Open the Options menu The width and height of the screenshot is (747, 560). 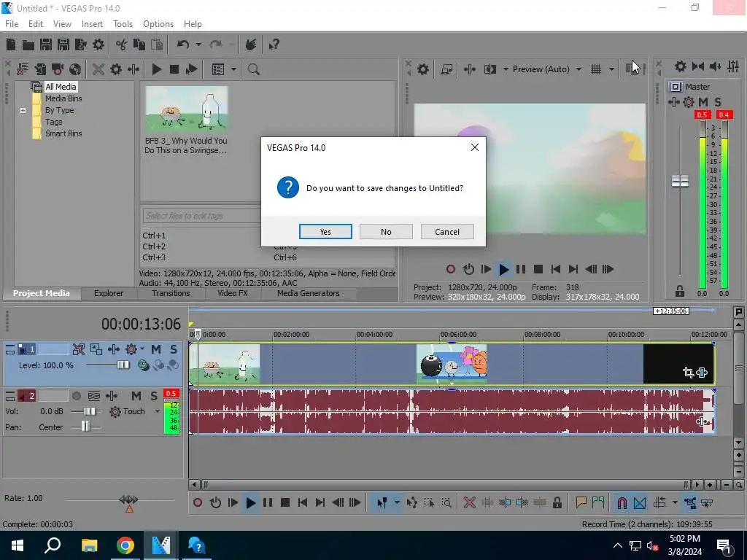click(158, 24)
